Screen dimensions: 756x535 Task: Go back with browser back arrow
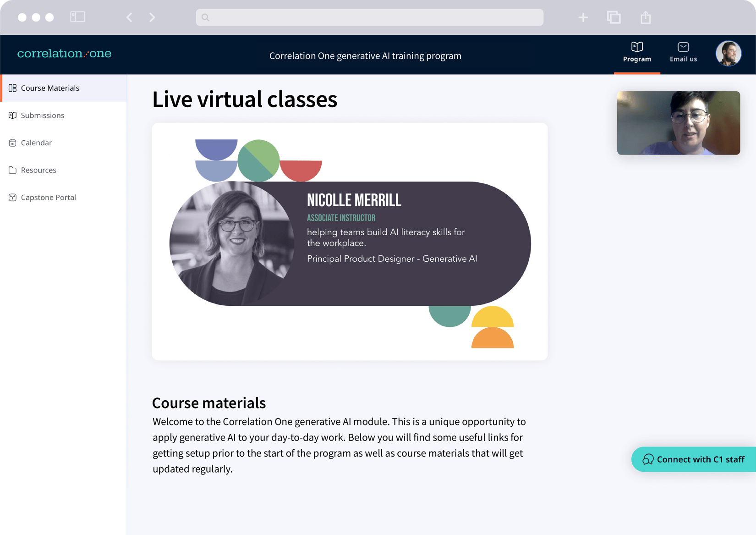(129, 17)
